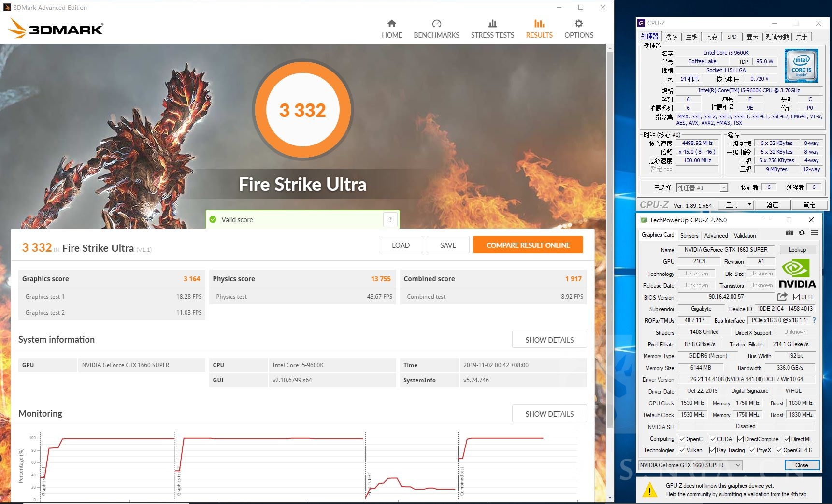Open the 关于 tab in CPU-Z
The image size is (832, 504).
pos(802,37)
